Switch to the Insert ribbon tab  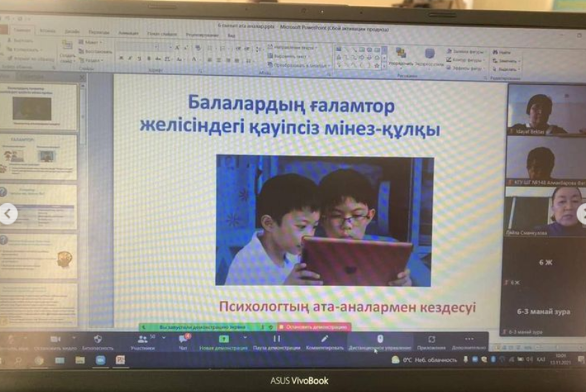click(47, 31)
